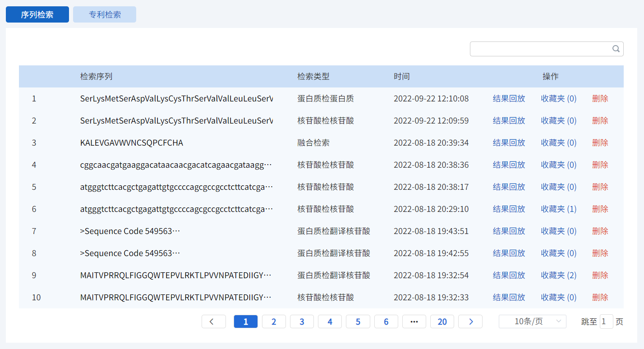This screenshot has width=644, height=349.
Task: Replay results for row 2 at 12:09:59
Action: pyautogui.click(x=509, y=120)
